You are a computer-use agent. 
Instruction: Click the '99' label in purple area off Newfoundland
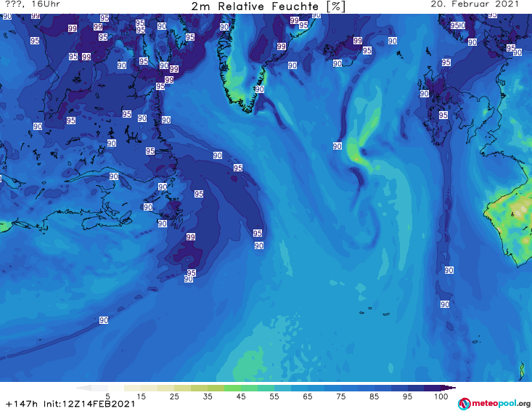click(191, 237)
